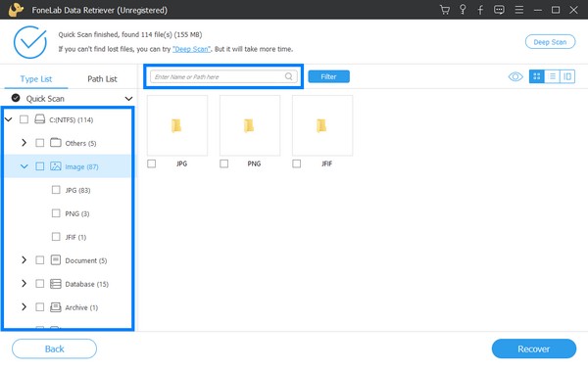This screenshot has height=371, width=588.
Task: Check the JFIF (1) tree checkbox
Action: point(56,237)
